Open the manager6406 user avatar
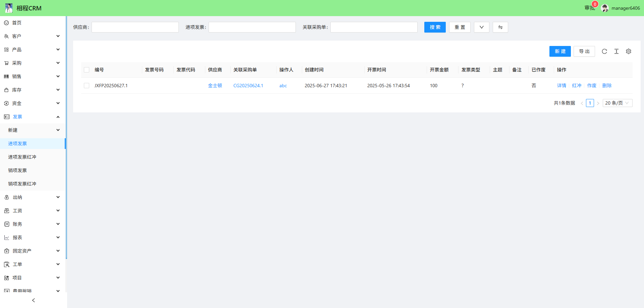 (x=605, y=8)
